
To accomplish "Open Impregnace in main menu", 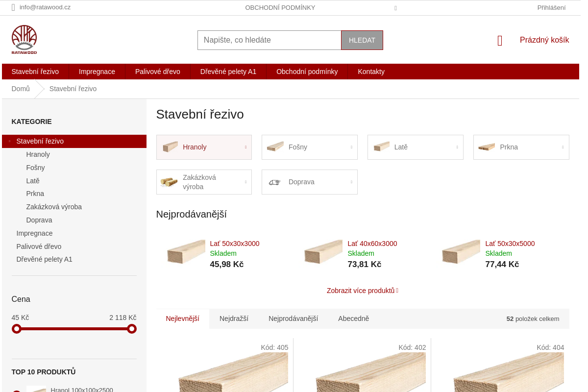I will click(97, 72).
